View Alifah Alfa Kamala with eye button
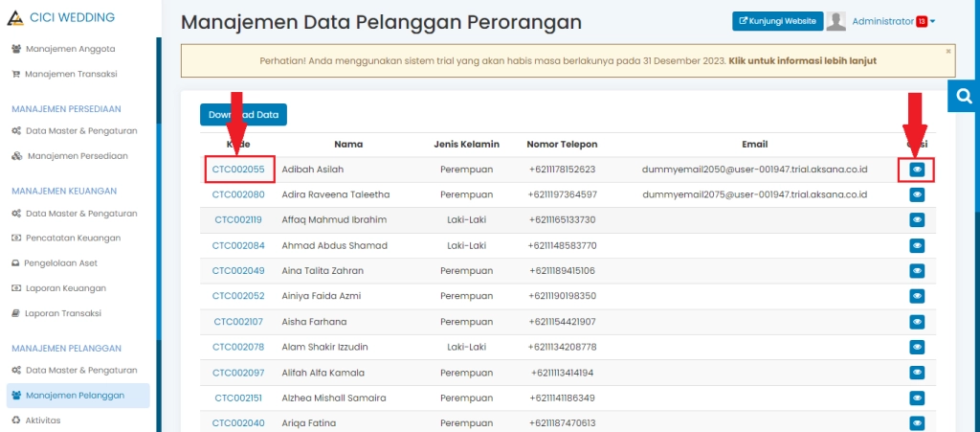980x432 pixels. click(916, 373)
